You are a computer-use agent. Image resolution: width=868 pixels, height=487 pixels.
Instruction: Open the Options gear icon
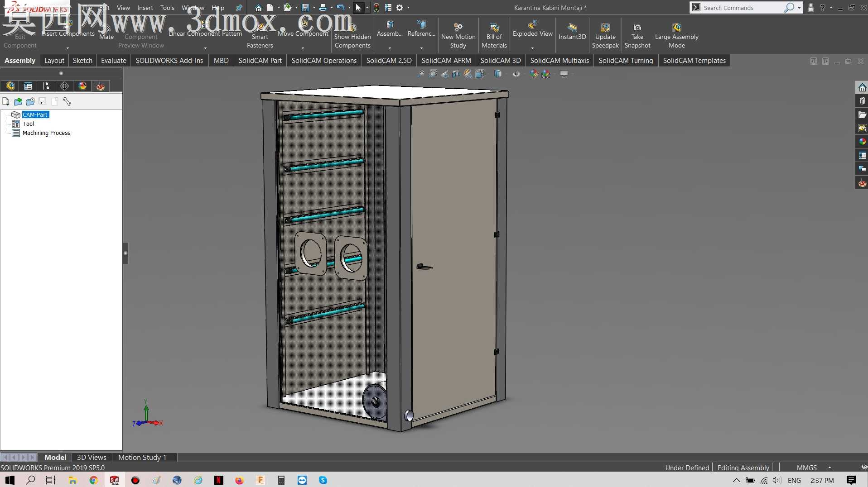pyautogui.click(x=400, y=8)
